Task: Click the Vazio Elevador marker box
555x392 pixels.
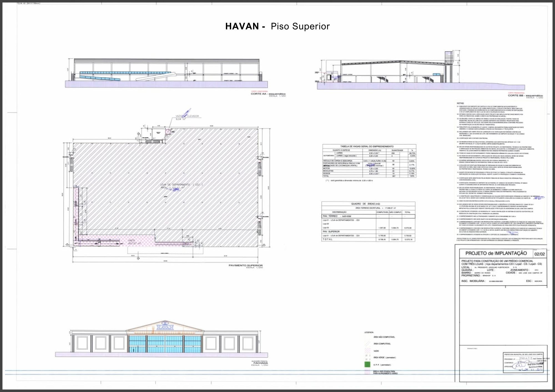Action: point(168,131)
